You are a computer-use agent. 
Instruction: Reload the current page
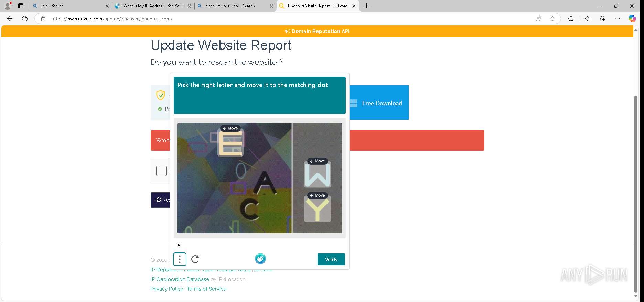click(25, 19)
